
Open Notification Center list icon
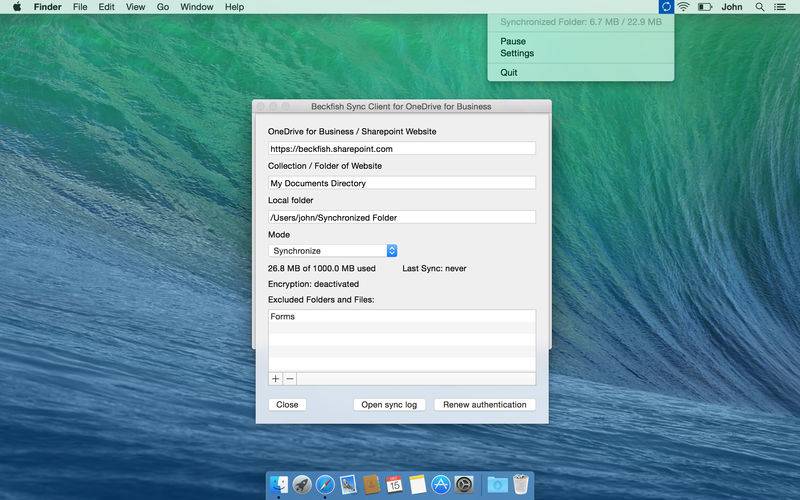[780, 7]
